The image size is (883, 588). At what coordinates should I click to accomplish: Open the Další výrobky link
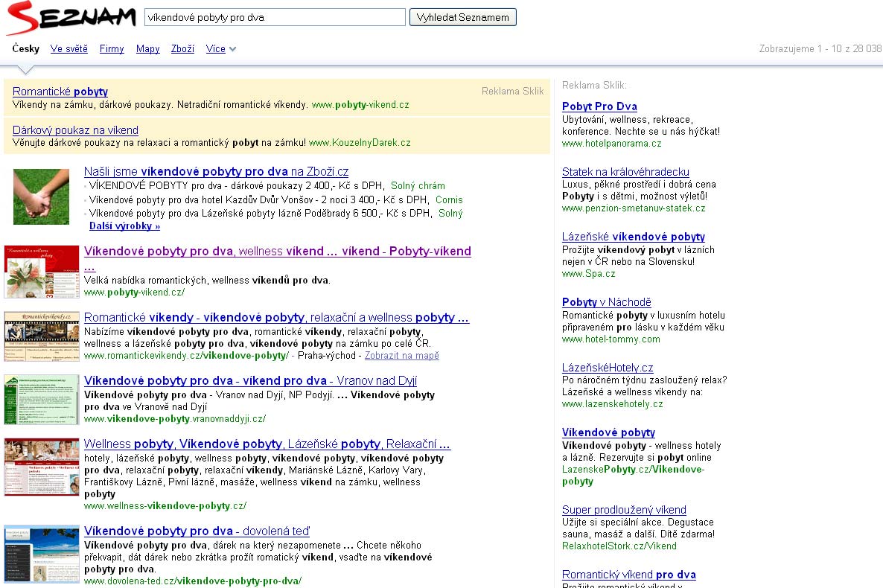[124, 226]
